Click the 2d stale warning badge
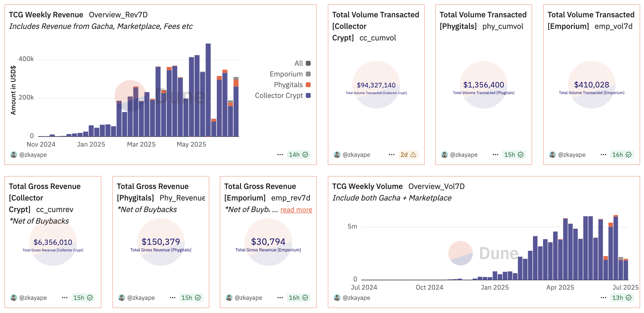This screenshot has height=313, width=644. point(408,155)
